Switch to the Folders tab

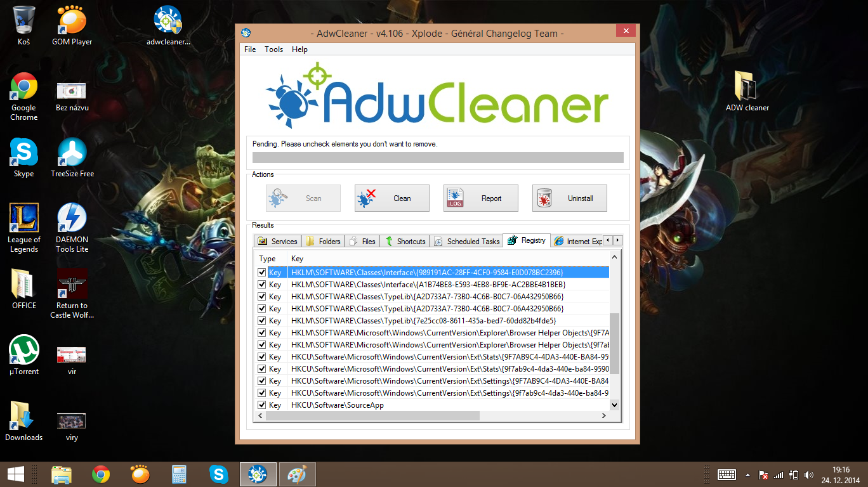(324, 241)
